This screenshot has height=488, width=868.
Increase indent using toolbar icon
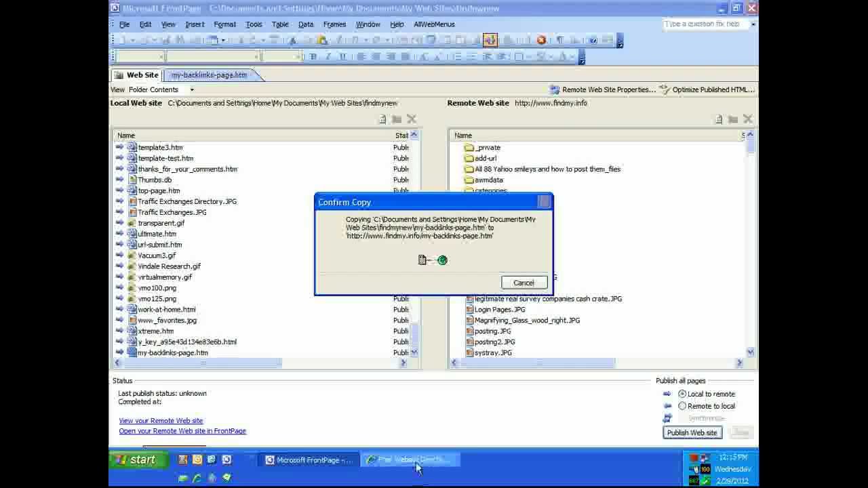(502, 57)
